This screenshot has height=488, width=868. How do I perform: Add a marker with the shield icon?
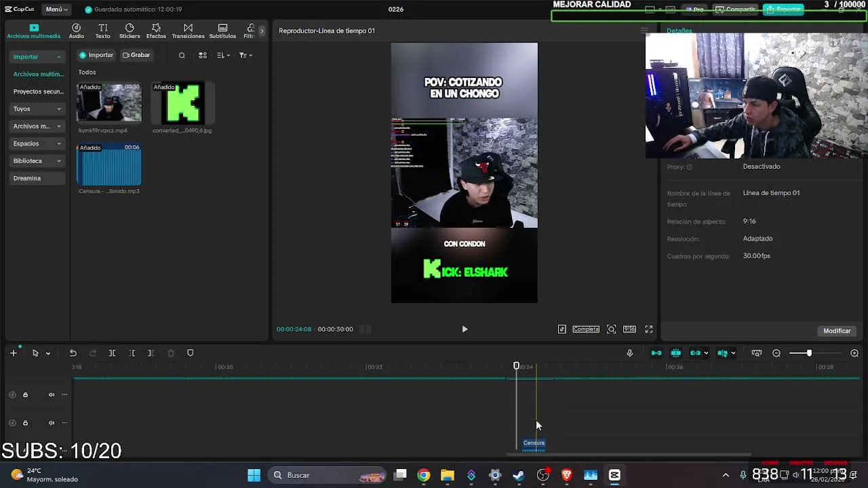point(190,353)
